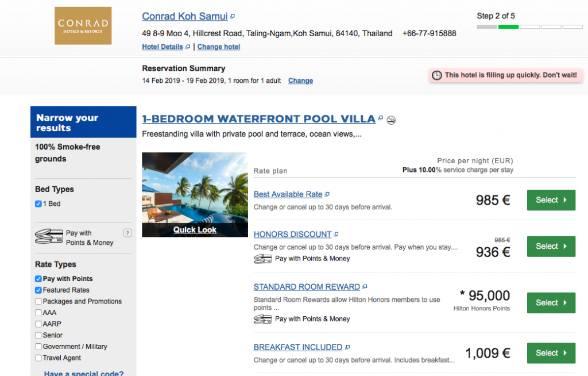Open the Hotel Details link
This screenshot has width=588, height=376.
pos(163,47)
